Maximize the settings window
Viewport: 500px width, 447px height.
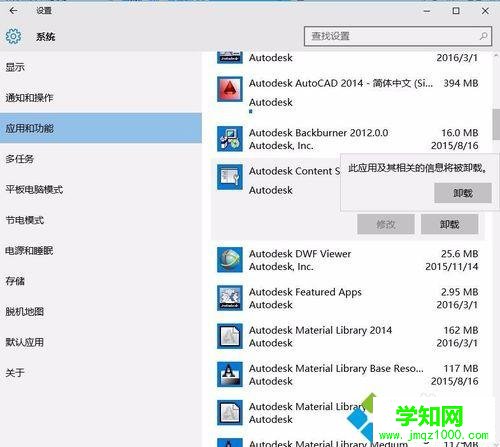pyautogui.click(x=456, y=11)
